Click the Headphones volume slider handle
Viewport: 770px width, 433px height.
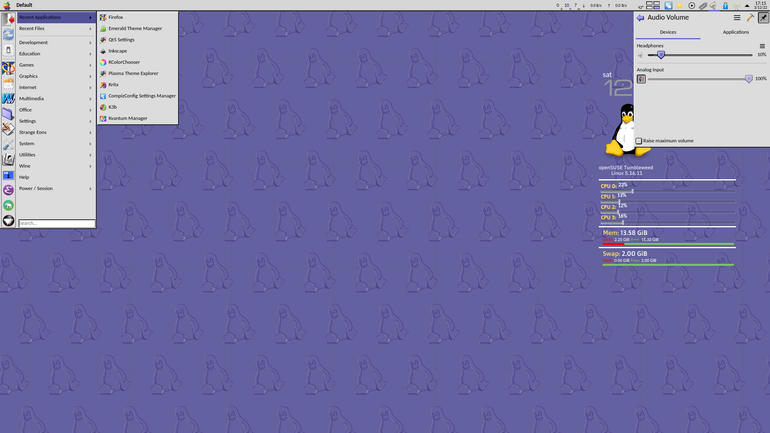tap(661, 55)
